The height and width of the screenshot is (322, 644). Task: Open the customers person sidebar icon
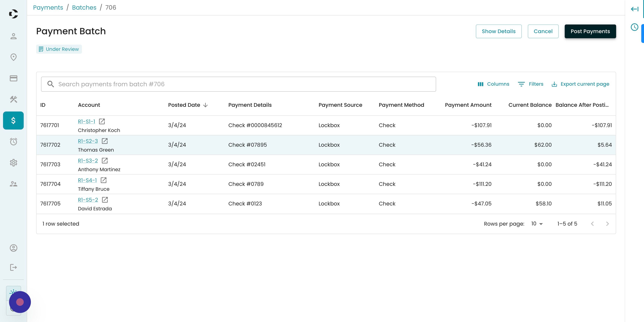[x=14, y=36]
